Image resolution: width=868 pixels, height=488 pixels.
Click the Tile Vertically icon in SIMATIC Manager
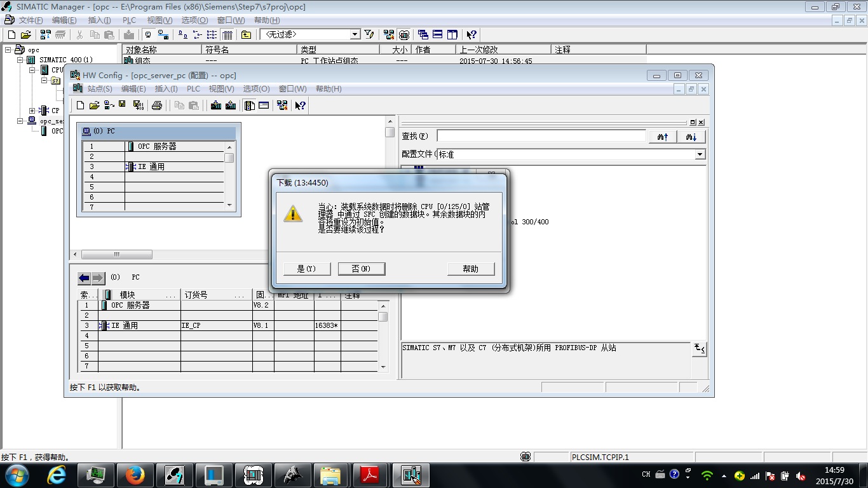click(452, 34)
